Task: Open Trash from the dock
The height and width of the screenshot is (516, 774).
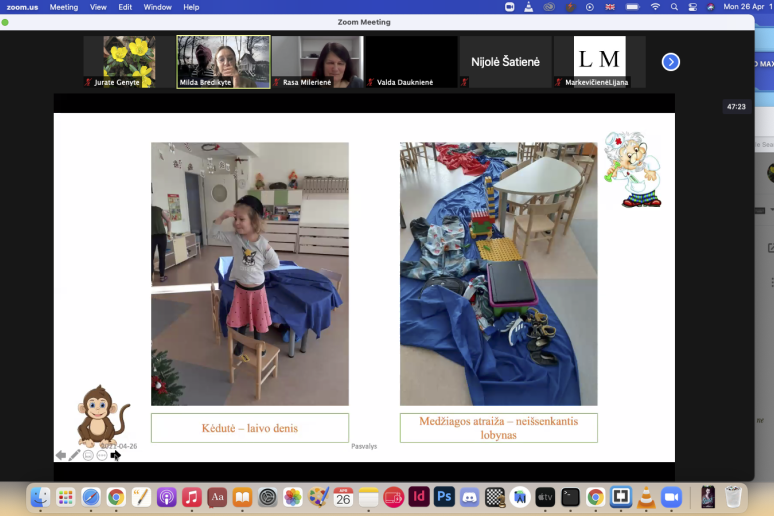Action: click(x=733, y=497)
